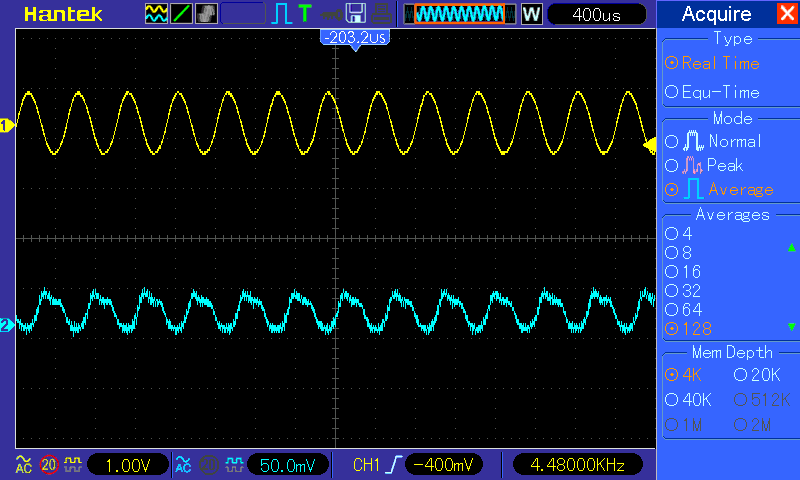The height and width of the screenshot is (480, 800).
Task: Set averages to 32
Action: click(x=683, y=291)
